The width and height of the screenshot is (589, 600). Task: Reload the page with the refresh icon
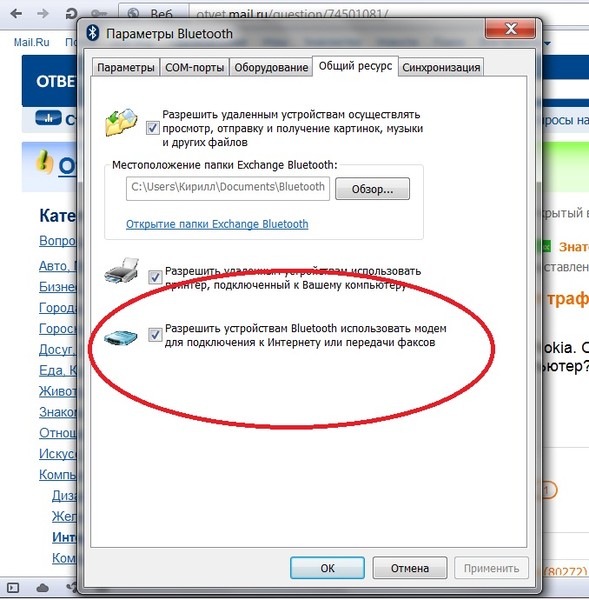pos(71,14)
